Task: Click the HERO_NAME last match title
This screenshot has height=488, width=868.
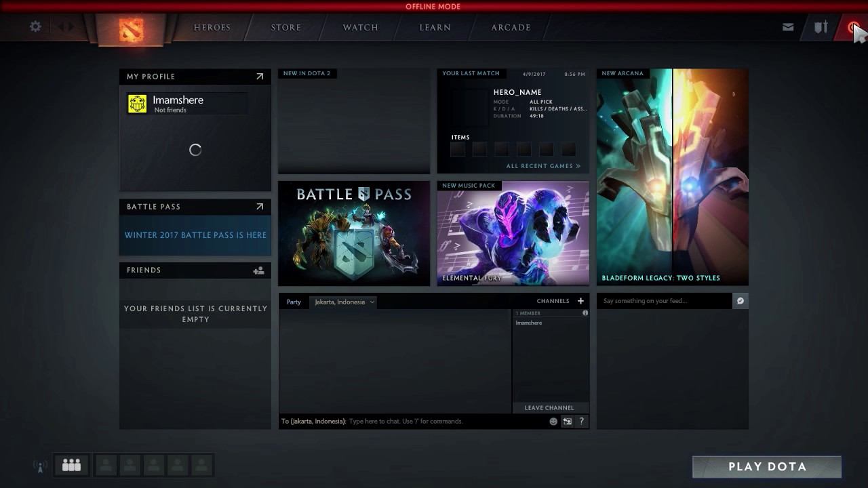Action: coord(517,92)
